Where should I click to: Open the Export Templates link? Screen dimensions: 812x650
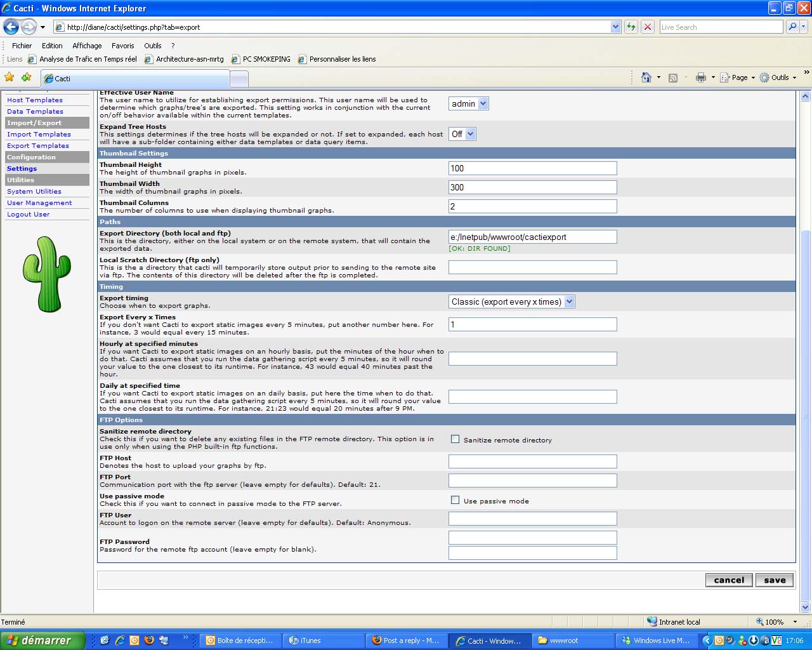(x=38, y=145)
